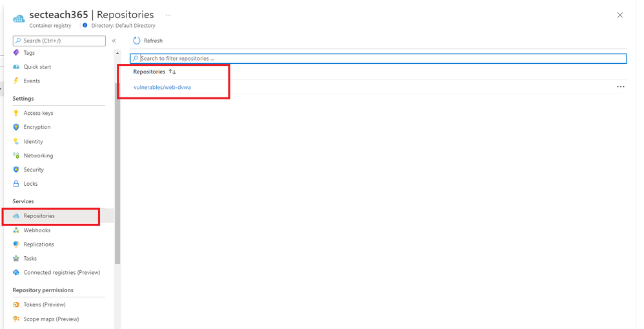Open the Tasks page

point(30,258)
